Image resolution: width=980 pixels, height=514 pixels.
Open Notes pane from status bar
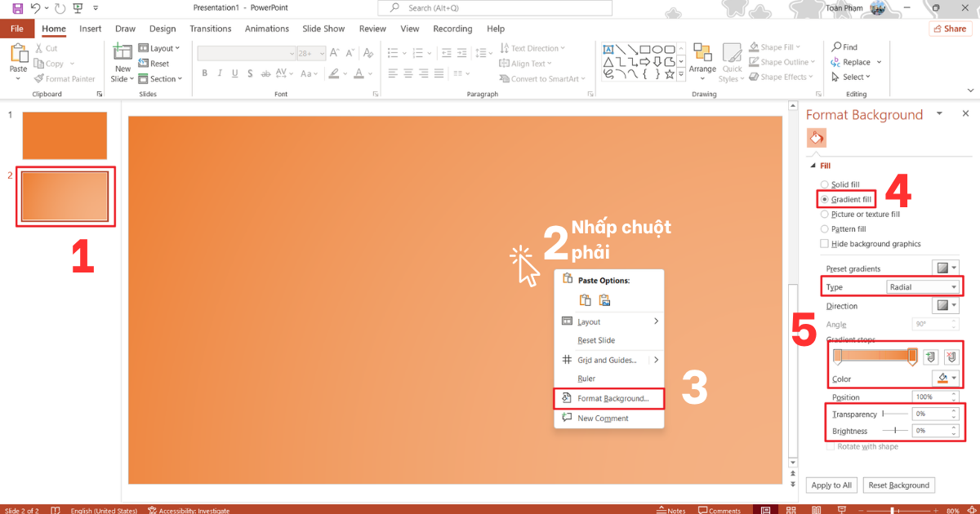(x=670, y=510)
